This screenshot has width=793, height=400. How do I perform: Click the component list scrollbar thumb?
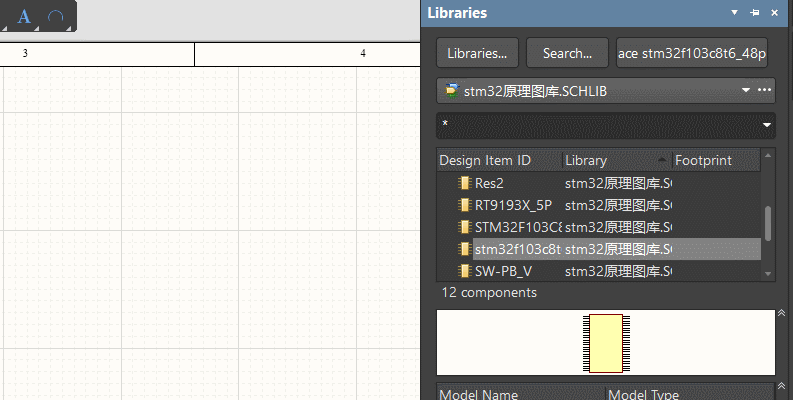pos(768,223)
